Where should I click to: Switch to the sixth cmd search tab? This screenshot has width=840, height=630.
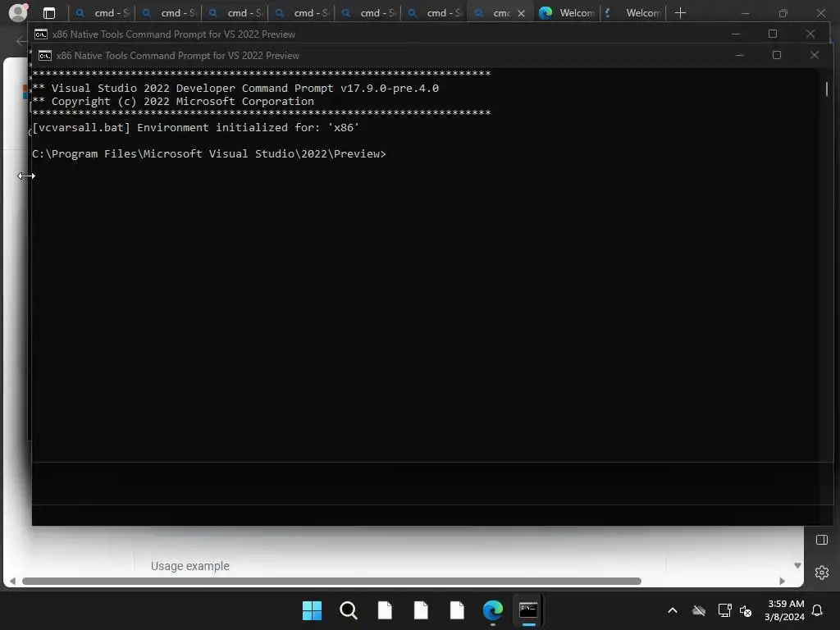pos(434,13)
